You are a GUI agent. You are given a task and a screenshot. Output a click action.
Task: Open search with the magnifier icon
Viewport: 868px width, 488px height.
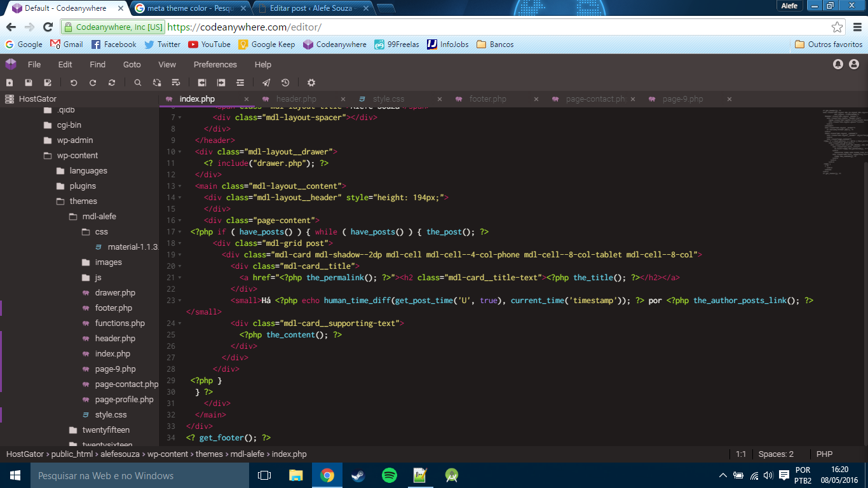(x=138, y=83)
